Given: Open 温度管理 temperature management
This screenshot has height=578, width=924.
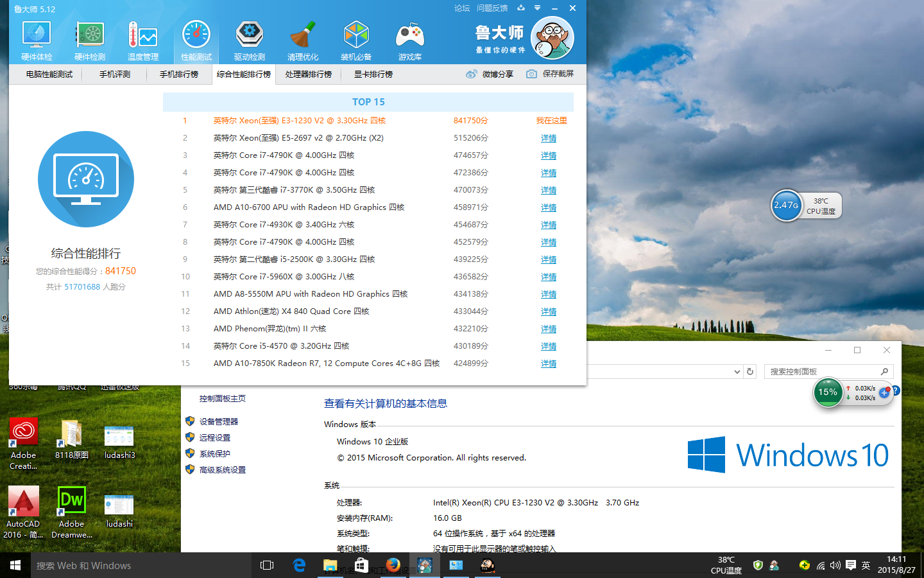Looking at the screenshot, I should coord(143,41).
